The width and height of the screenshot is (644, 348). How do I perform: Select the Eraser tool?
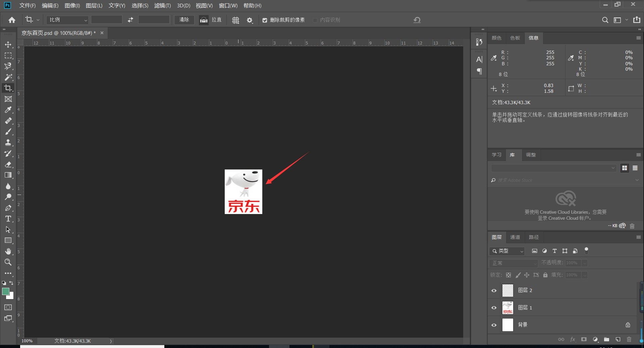click(x=8, y=164)
